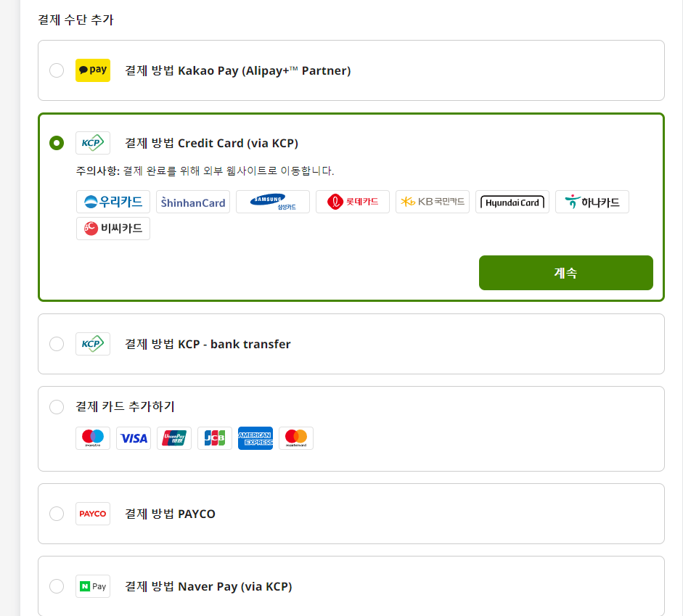
Task: Click the JCB card icon
Action: point(215,438)
